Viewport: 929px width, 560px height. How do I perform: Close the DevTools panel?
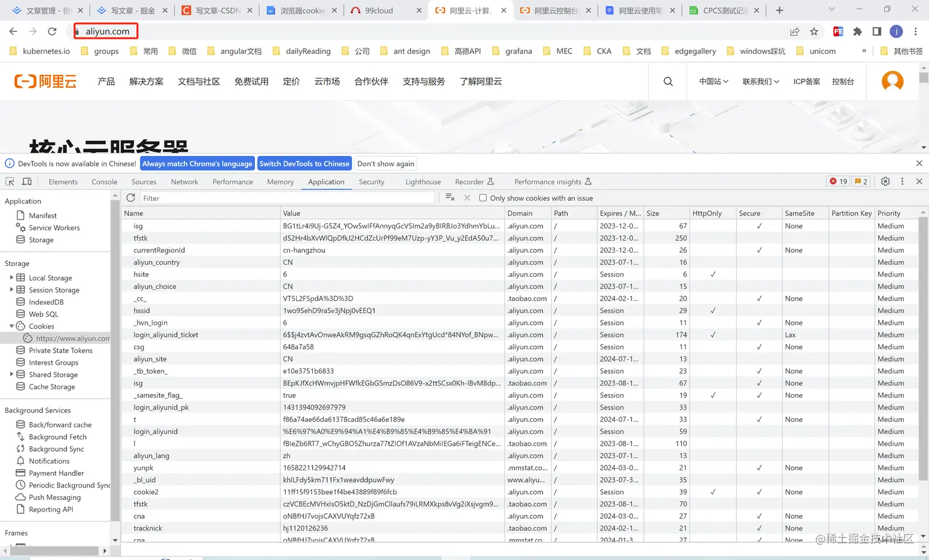click(919, 181)
